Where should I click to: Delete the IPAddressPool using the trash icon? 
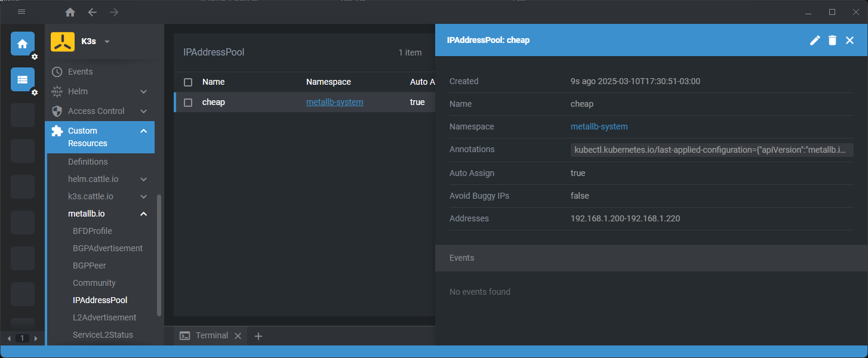[x=832, y=40]
